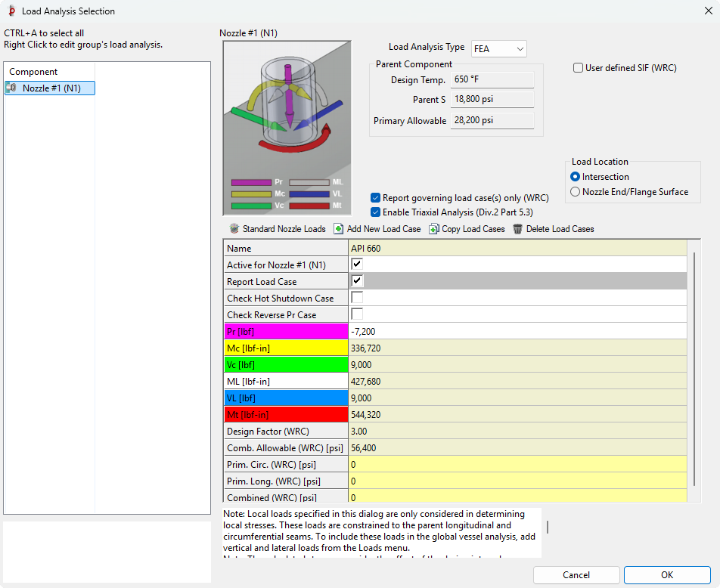Click the load case table vertical scrollbar

(x=694, y=369)
